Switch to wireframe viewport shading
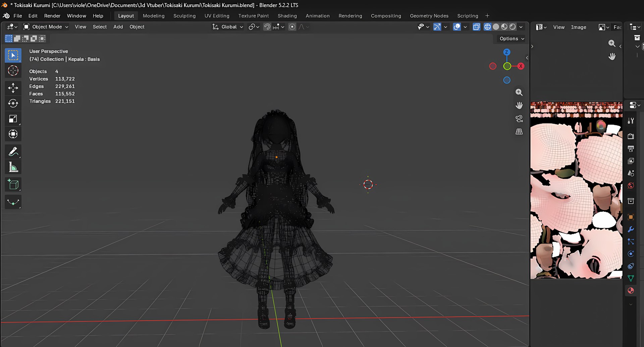The image size is (644, 347). coord(488,27)
